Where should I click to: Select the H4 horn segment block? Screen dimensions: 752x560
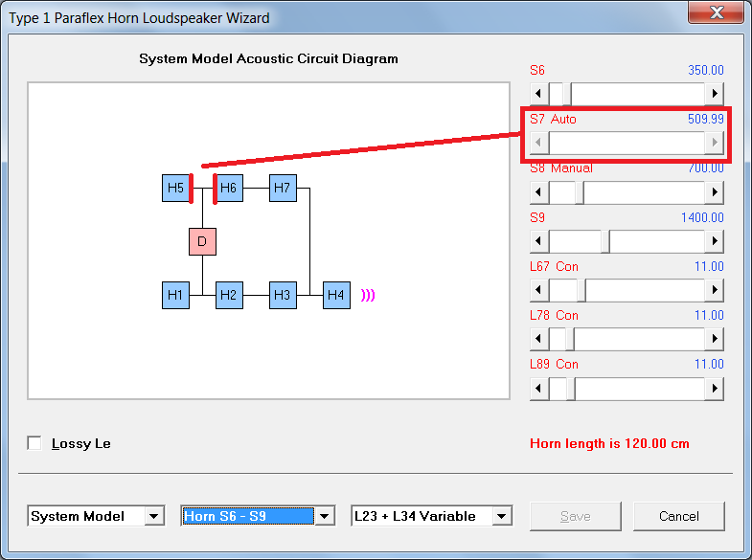336,296
